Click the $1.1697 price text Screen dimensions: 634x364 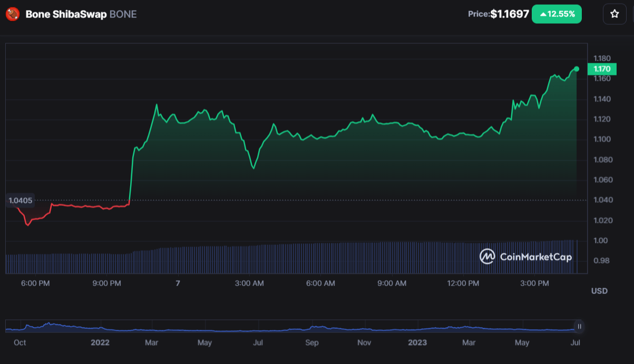click(x=510, y=14)
